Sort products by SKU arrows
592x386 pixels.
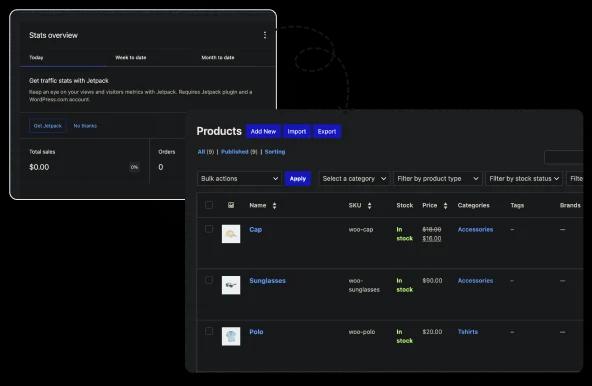click(x=369, y=205)
